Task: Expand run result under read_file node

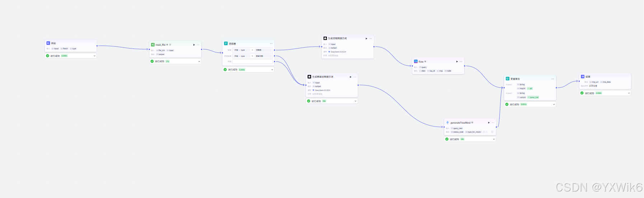Action: pos(199,61)
